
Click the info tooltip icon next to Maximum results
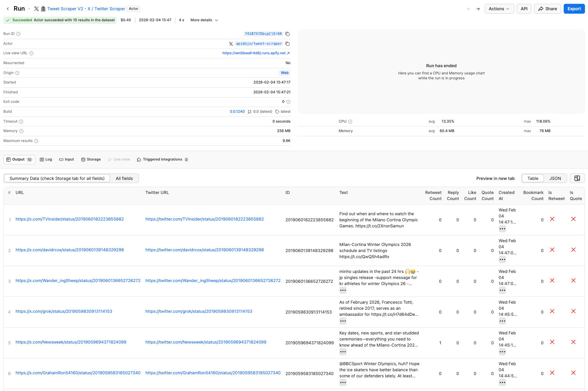[36, 140]
